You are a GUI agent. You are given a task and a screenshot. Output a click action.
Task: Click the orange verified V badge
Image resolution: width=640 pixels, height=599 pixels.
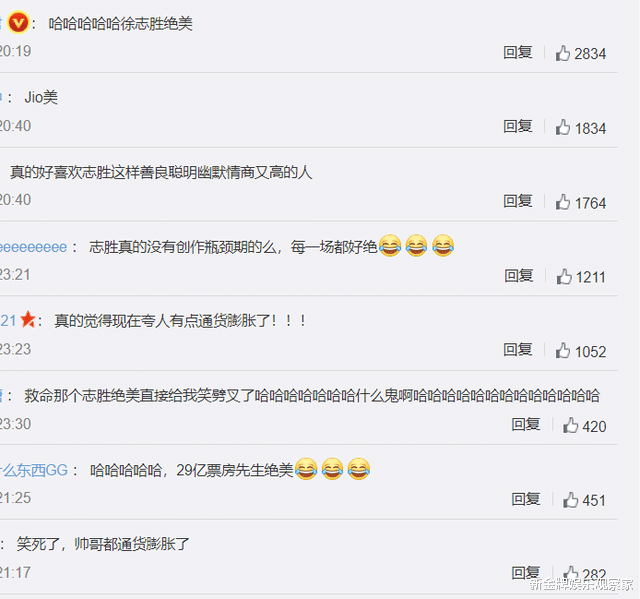click(18, 22)
